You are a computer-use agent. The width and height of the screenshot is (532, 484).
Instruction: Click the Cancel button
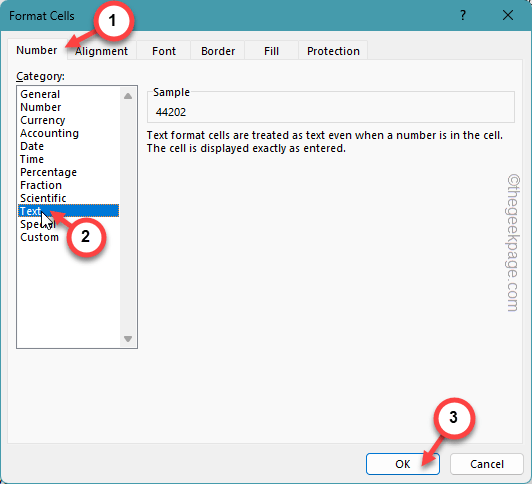(x=487, y=464)
